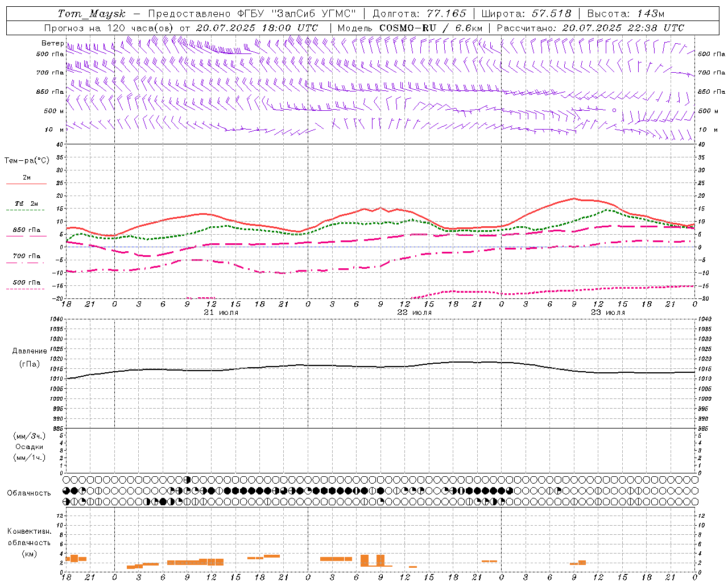Select the Высота: 143м field

(626, 14)
